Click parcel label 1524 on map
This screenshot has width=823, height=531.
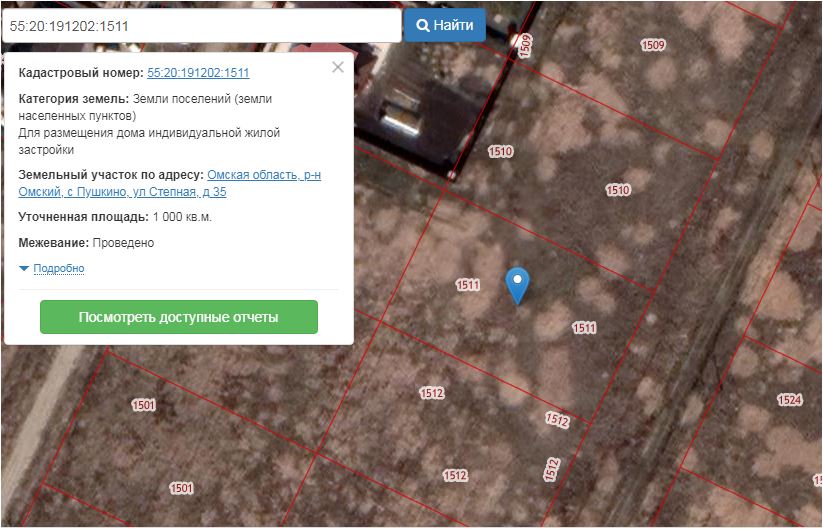tap(789, 400)
